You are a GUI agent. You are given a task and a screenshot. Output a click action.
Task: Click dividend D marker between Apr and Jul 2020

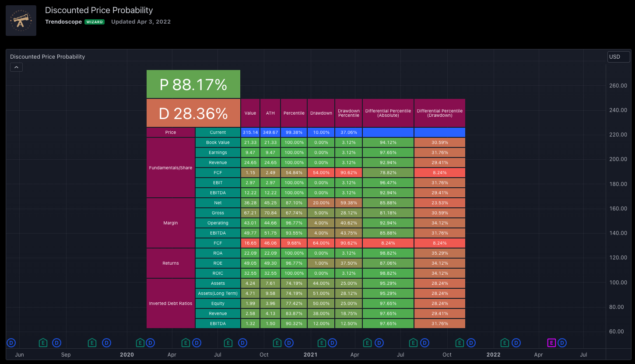pyautogui.click(x=196, y=343)
